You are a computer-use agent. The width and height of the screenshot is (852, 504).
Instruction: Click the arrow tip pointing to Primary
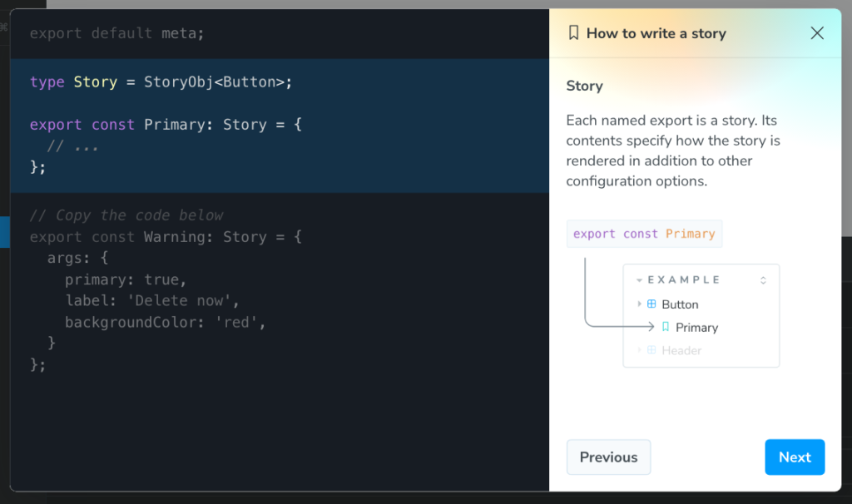click(x=651, y=327)
